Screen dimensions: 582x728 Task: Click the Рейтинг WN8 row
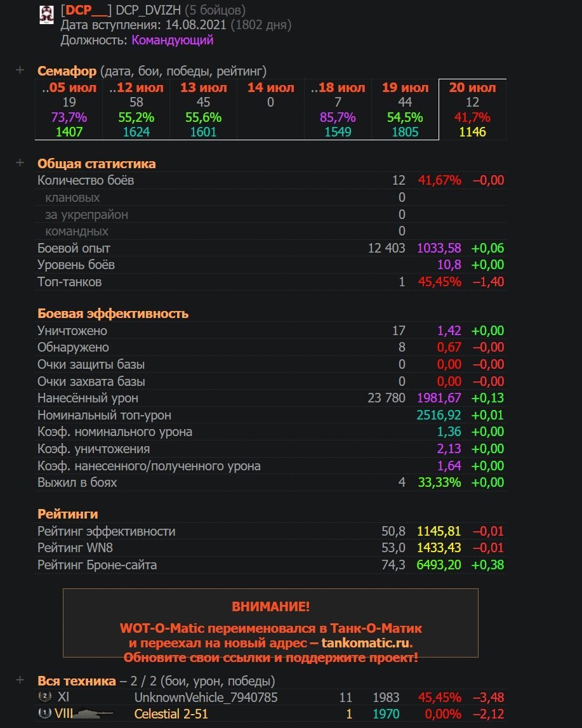coord(270,548)
